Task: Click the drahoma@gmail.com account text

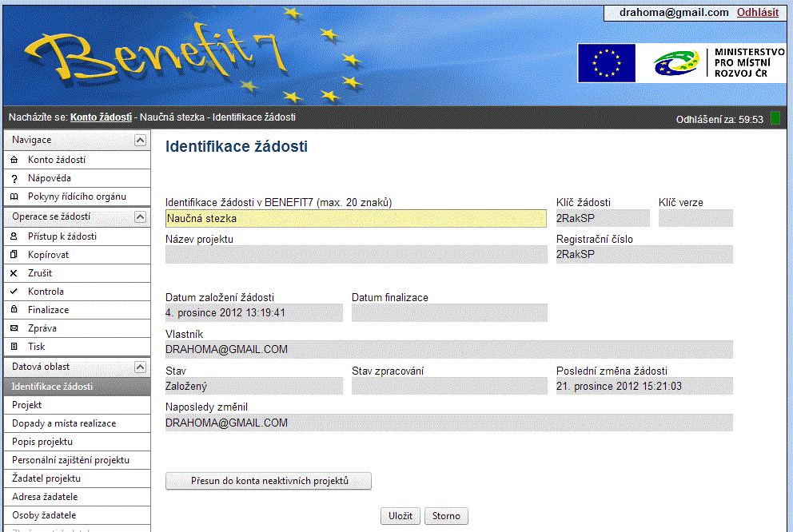Action: (x=674, y=13)
